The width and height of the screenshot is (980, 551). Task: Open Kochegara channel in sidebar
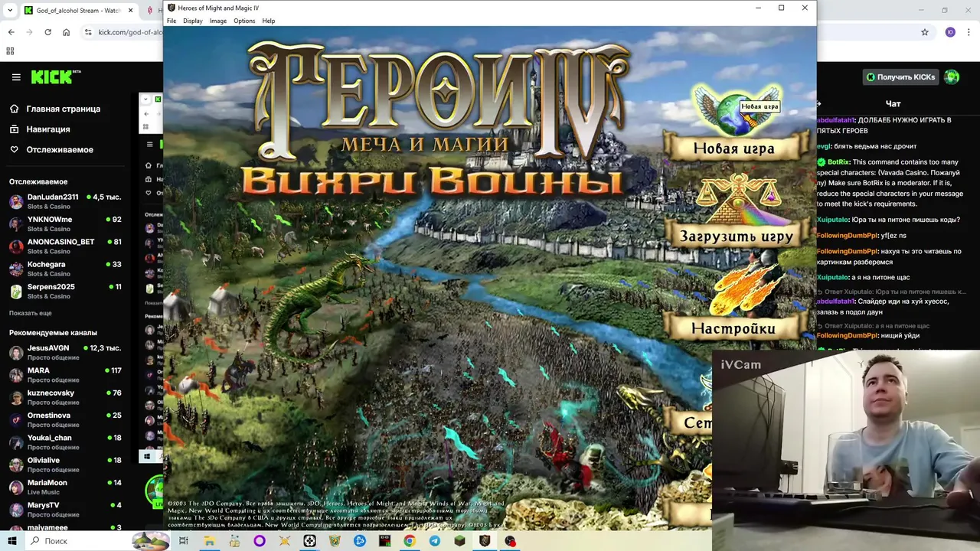65,269
